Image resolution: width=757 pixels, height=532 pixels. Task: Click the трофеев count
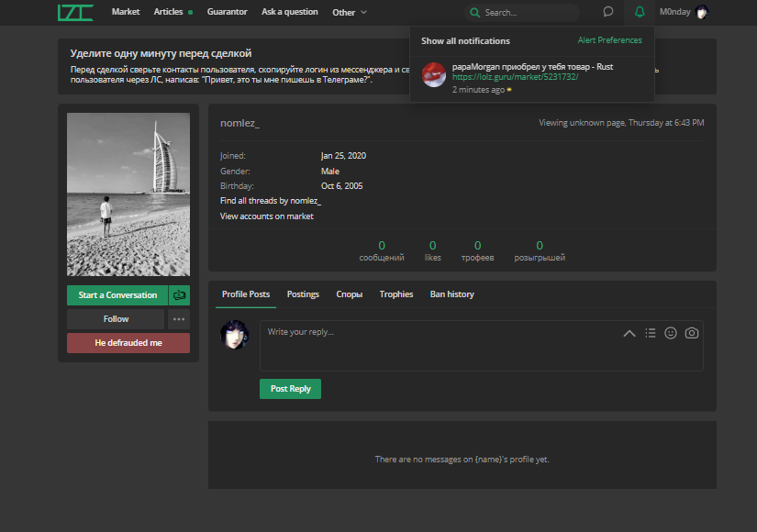pos(477,251)
